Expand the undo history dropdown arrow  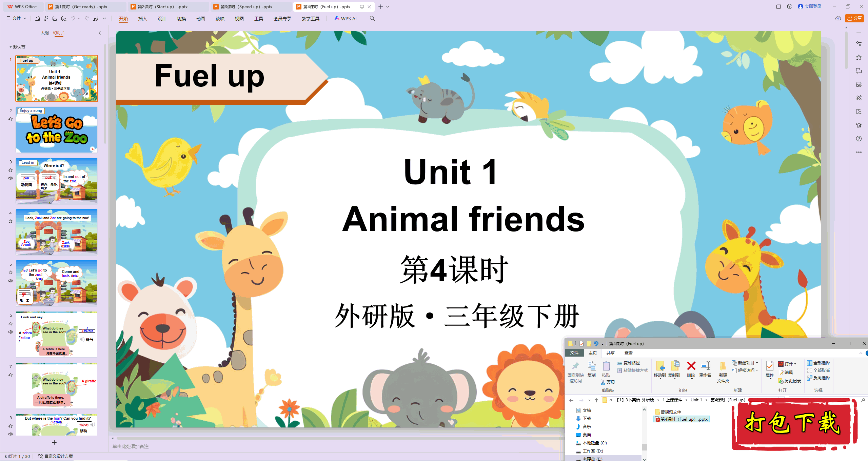coord(79,18)
